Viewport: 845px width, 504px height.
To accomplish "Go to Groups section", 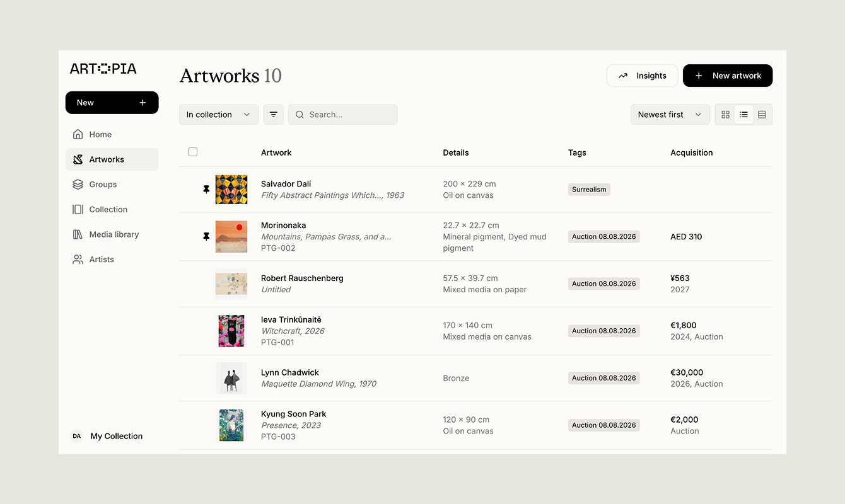I will point(112,185).
